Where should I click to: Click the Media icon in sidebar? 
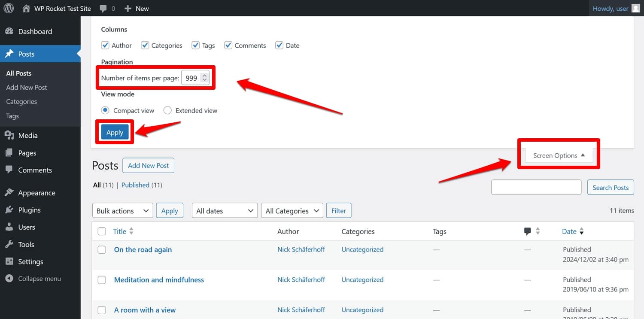coord(9,135)
